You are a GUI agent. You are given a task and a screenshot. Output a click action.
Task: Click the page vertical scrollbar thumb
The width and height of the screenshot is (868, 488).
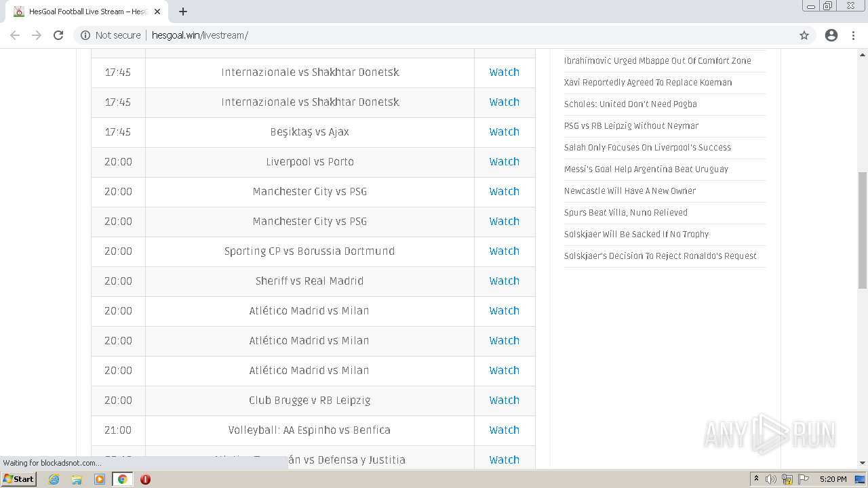(863, 230)
